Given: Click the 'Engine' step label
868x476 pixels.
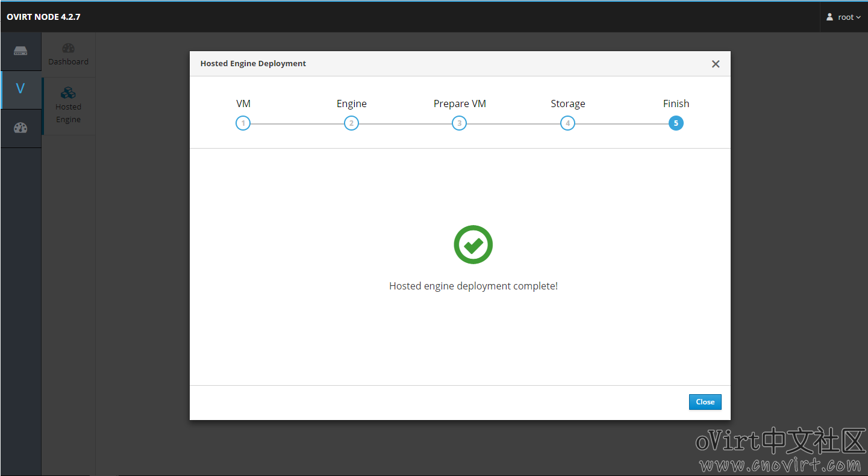Looking at the screenshot, I should 352,104.
